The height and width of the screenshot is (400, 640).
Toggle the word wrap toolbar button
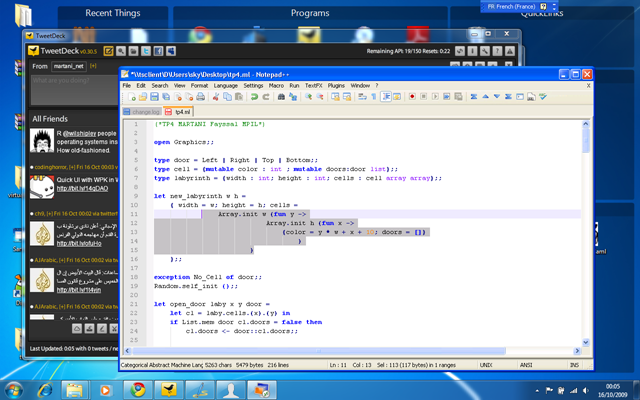(x=362, y=97)
